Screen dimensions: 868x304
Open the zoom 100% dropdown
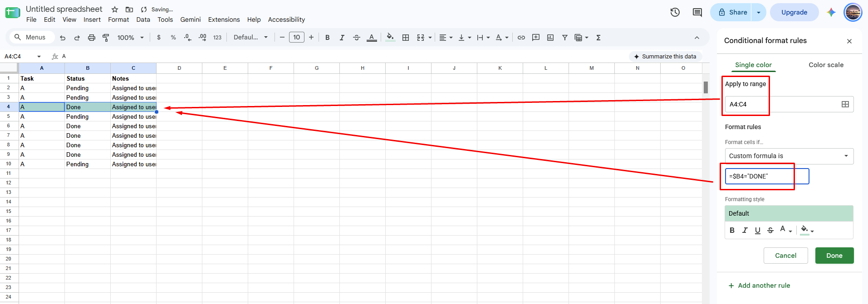point(131,38)
